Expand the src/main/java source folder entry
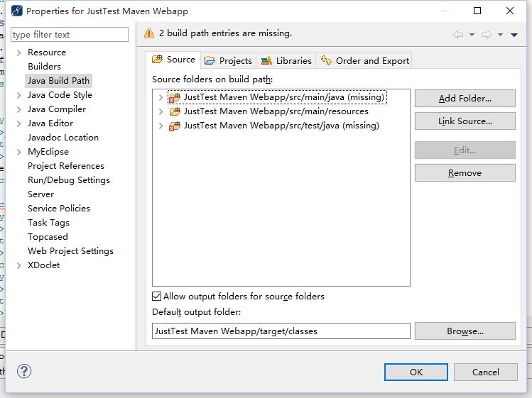The width and height of the screenshot is (532, 398). coord(161,97)
